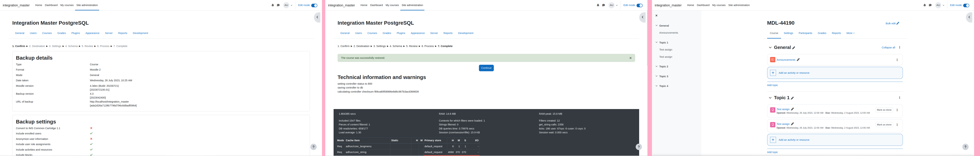
Task: Select URL value http://localhost/integration_master
Action: 110,102
